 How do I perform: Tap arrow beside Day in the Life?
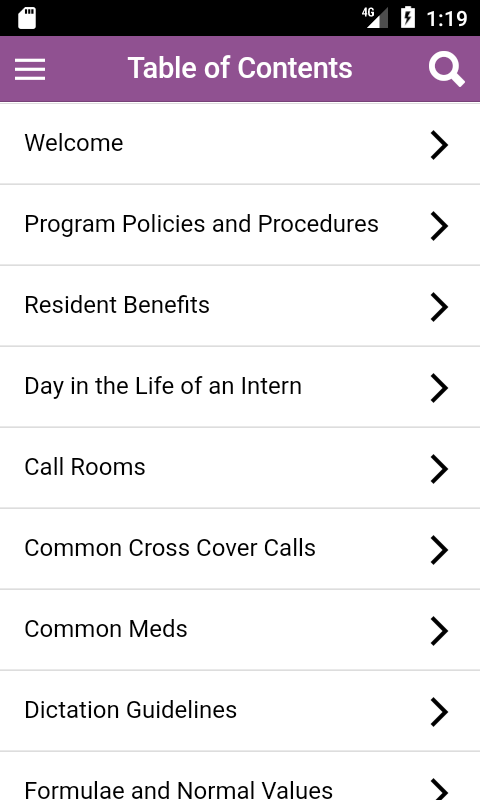[439, 388]
